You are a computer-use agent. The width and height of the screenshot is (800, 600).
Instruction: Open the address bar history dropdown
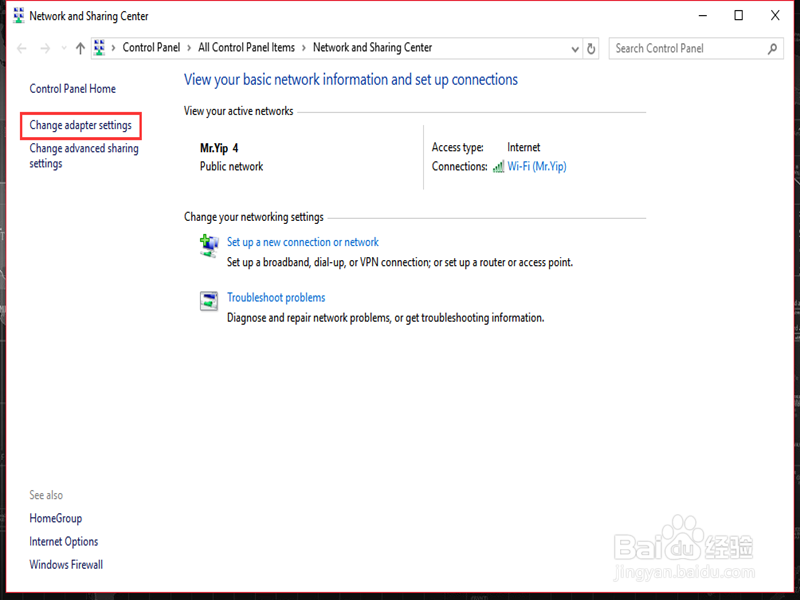point(575,49)
